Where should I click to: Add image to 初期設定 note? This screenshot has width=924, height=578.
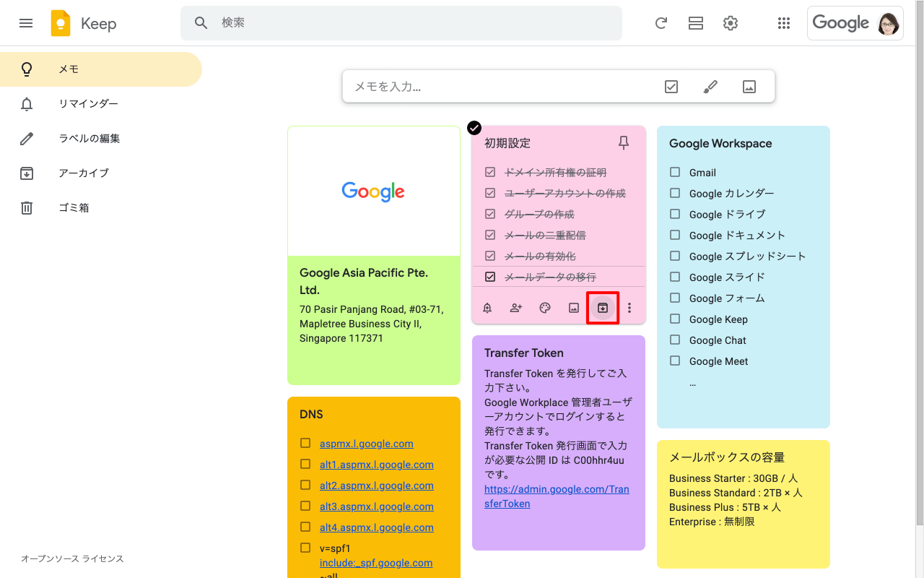(x=574, y=308)
